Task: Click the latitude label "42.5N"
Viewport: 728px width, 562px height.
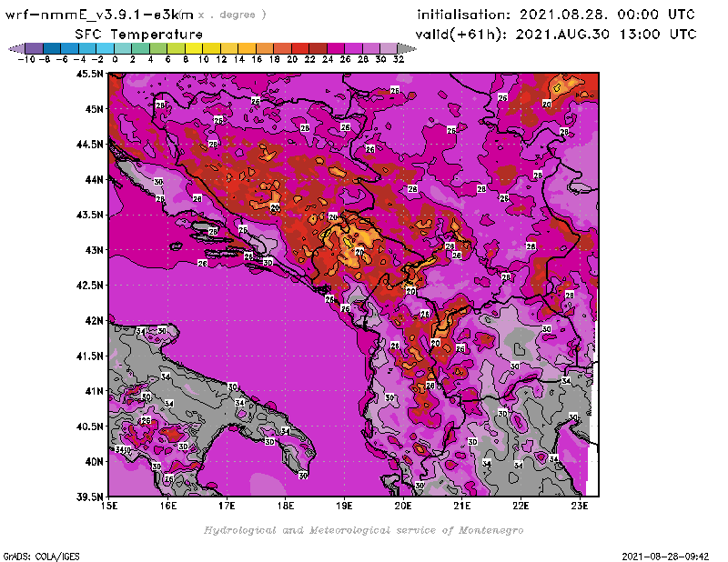Action: (89, 286)
